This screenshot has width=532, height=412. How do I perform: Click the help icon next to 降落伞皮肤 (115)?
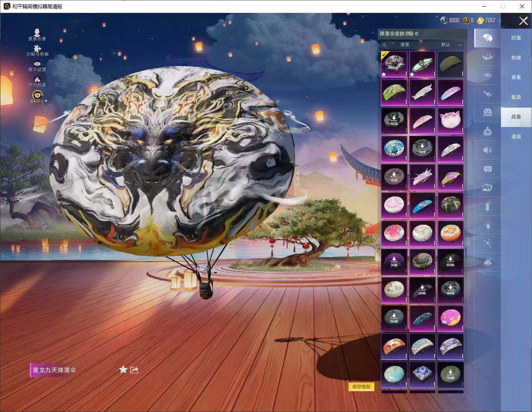[x=417, y=34]
